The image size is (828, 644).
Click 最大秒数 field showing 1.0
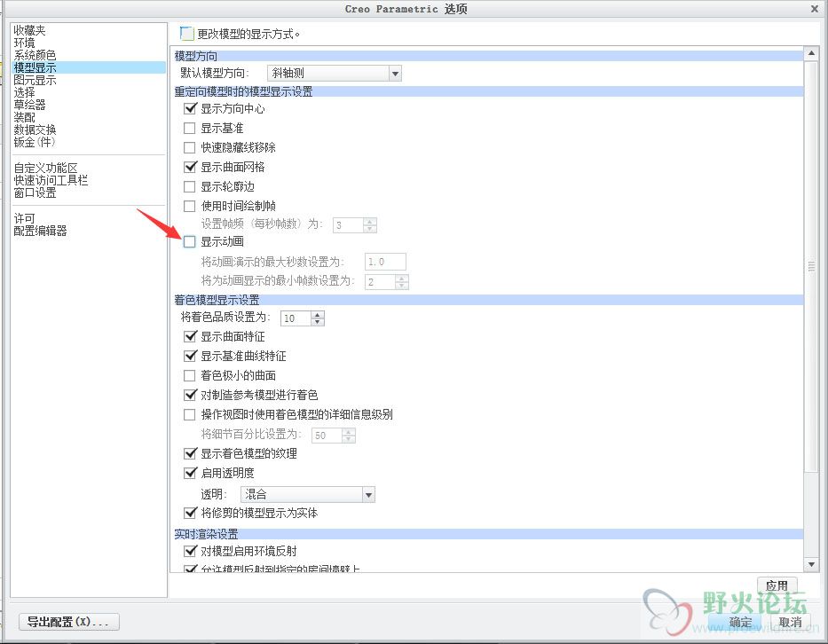(385, 262)
